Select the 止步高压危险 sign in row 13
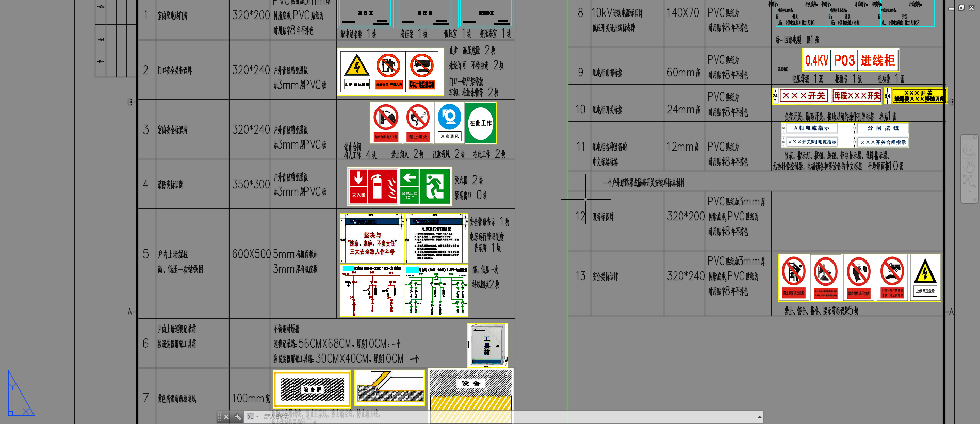The width and height of the screenshot is (980, 424). coord(925,277)
